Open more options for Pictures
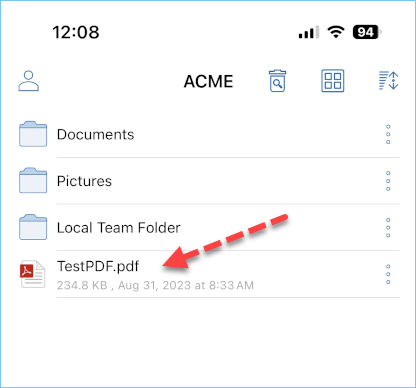Viewport: 416px width, 388px height. click(x=388, y=181)
